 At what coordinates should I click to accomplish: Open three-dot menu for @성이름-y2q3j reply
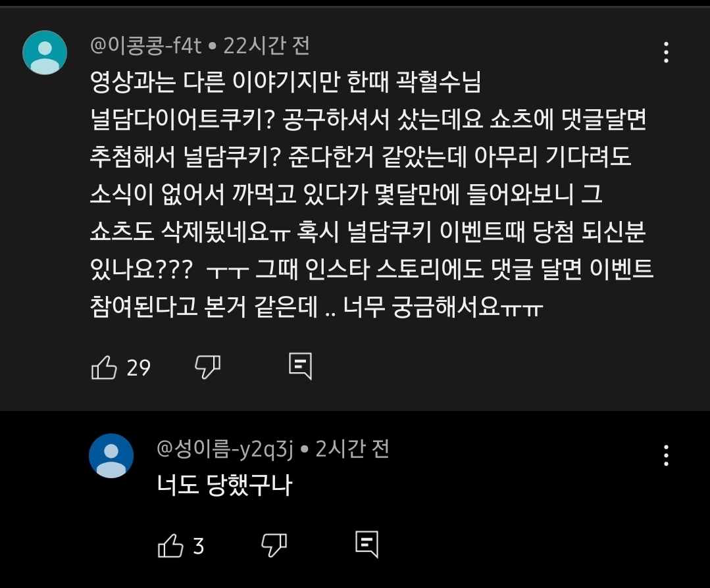[666, 455]
